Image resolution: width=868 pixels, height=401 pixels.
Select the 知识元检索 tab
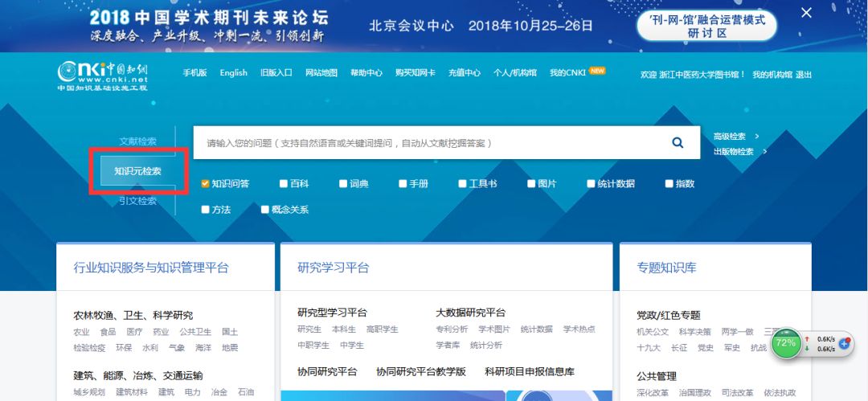(137, 171)
